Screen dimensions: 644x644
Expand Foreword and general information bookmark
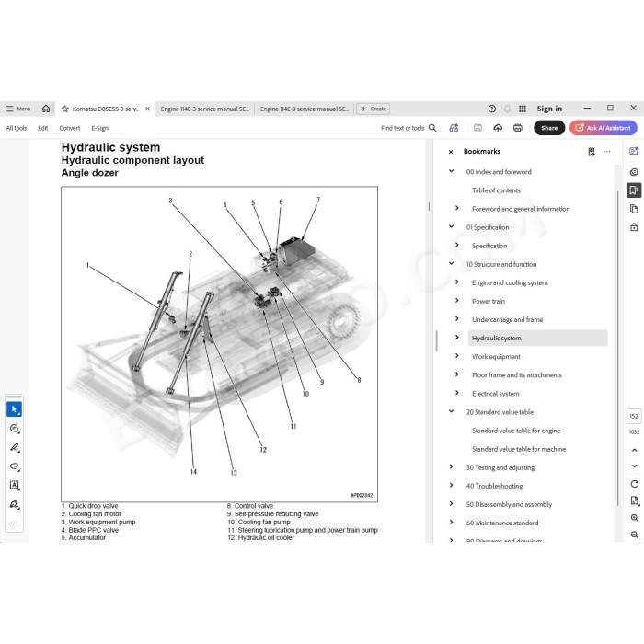456,208
